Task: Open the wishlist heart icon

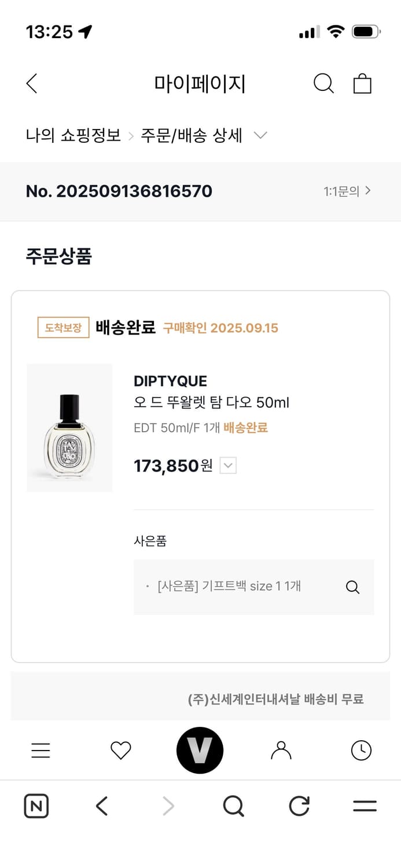Action: [120, 750]
